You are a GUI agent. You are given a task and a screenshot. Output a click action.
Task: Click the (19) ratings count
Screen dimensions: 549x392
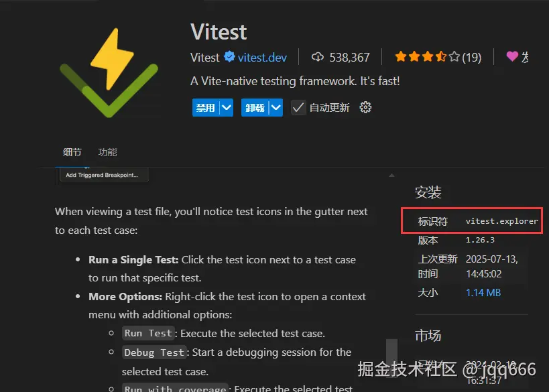472,57
